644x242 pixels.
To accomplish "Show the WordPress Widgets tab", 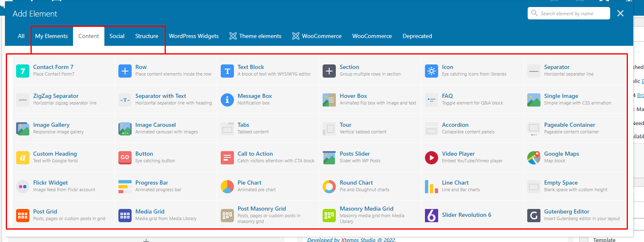I will tap(194, 36).
